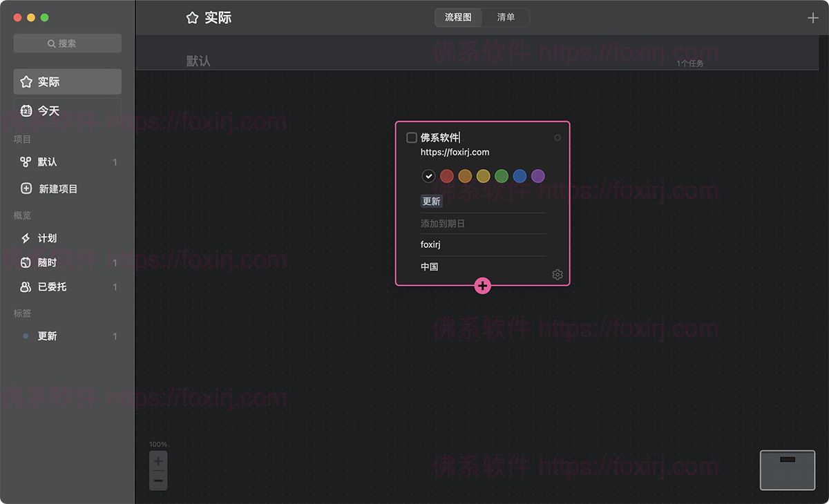Open the 实际 smart list in sidebar
Screen dimensions: 829x504
tap(46, 81)
